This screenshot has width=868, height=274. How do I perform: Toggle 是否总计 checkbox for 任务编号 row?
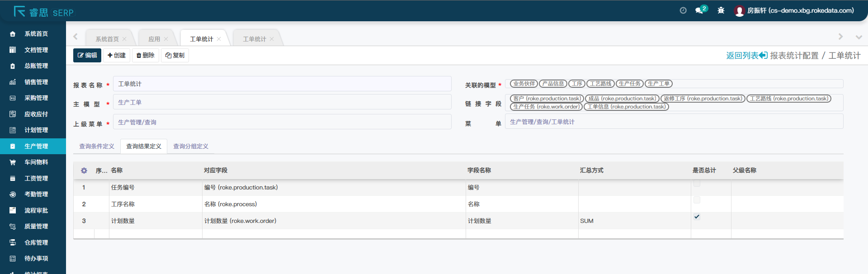(x=697, y=183)
